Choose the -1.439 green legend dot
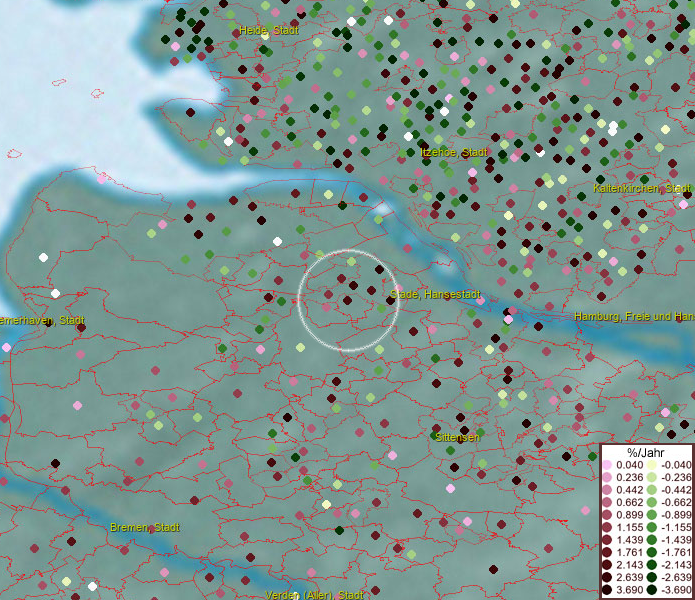 click(x=652, y=540)
